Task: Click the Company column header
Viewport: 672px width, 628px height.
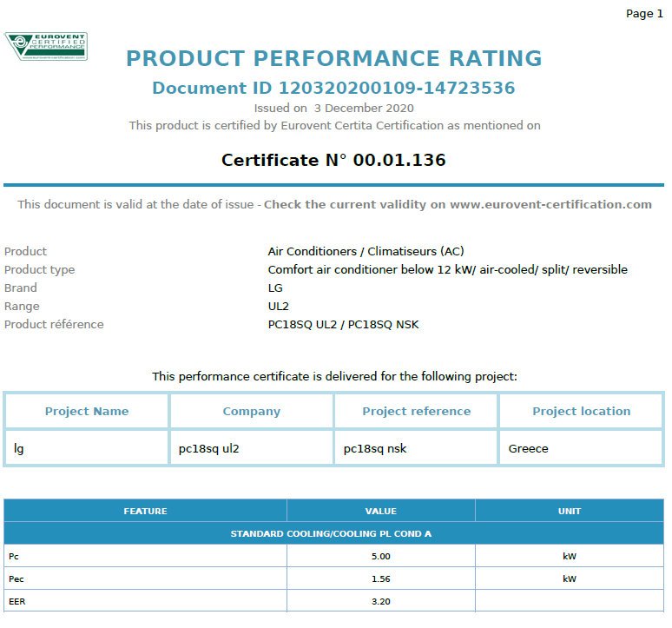Action: coord(252,411)
